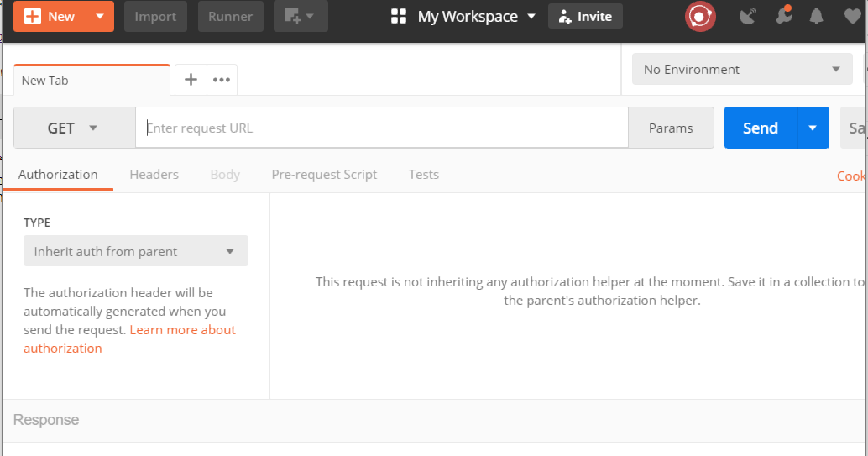This screenshot has width=868, height=456.
Task: Expand the No Environment selector
Action: tap(742, 70)
